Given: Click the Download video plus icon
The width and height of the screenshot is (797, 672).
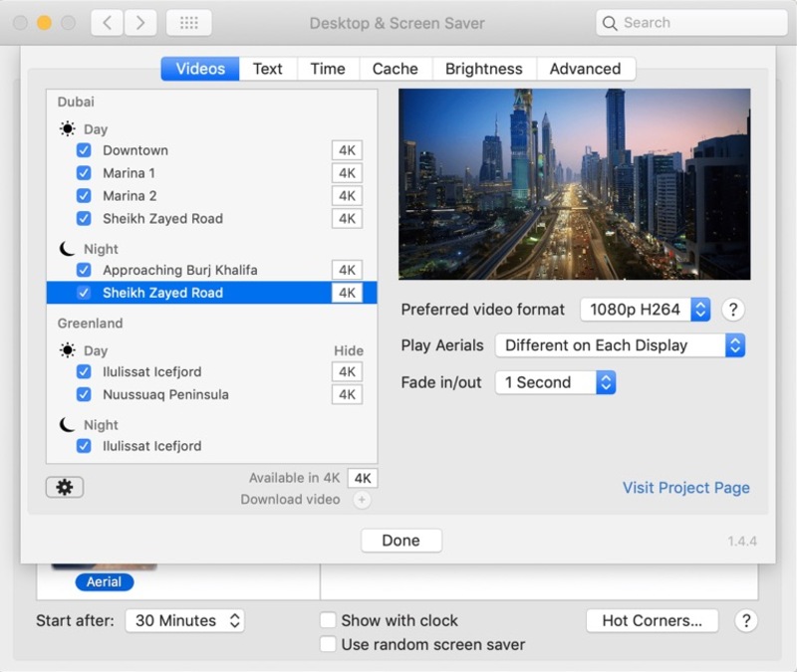Looking at the screenshot, I should tap(362, 500).
